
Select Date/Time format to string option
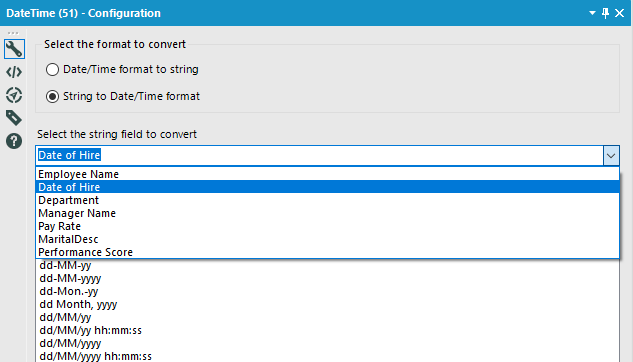point(122,69)
